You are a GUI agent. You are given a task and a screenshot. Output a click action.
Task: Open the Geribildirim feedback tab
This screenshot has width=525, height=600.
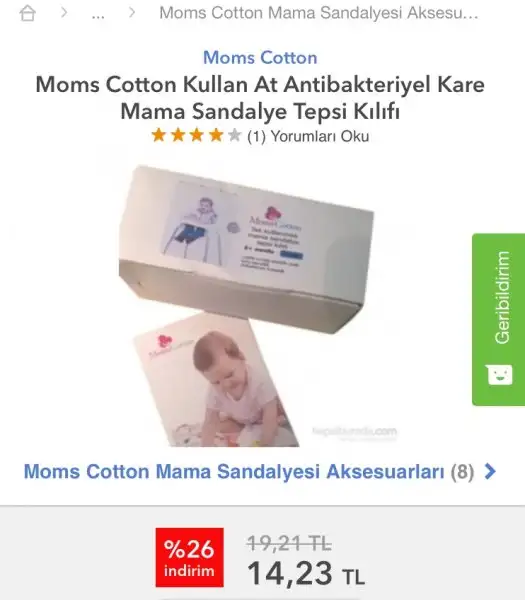coord(499,320)
